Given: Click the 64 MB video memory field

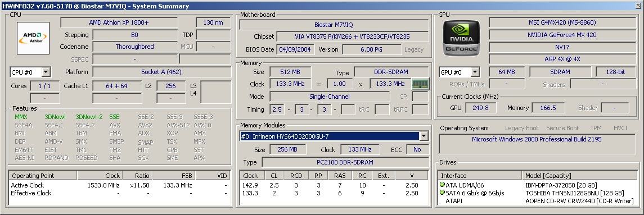Looking at the screenshot, I should (x=506, y=72).
